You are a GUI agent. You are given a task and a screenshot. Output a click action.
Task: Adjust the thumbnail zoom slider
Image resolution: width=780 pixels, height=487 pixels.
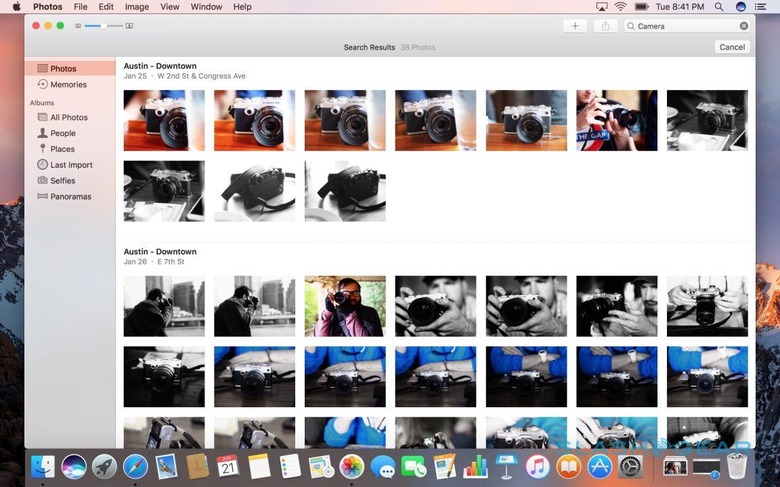tap(104, 25)
